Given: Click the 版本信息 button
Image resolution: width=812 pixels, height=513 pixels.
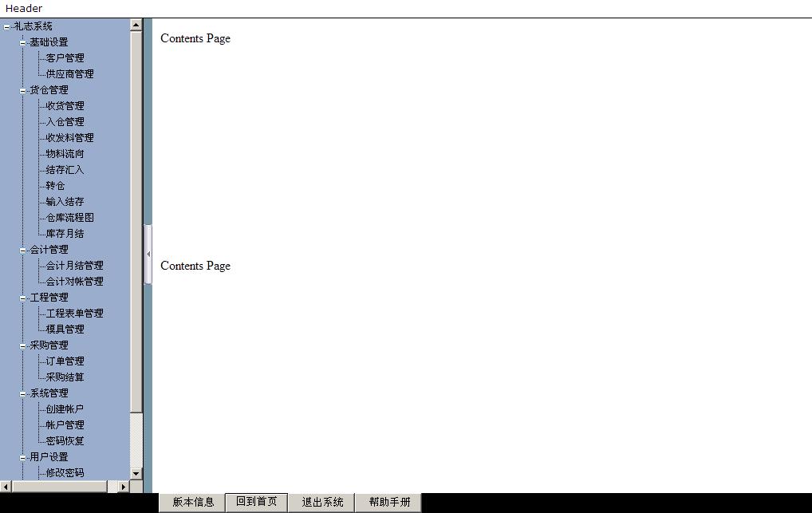Looking at the screenshot, I should (x=192, y=503).
